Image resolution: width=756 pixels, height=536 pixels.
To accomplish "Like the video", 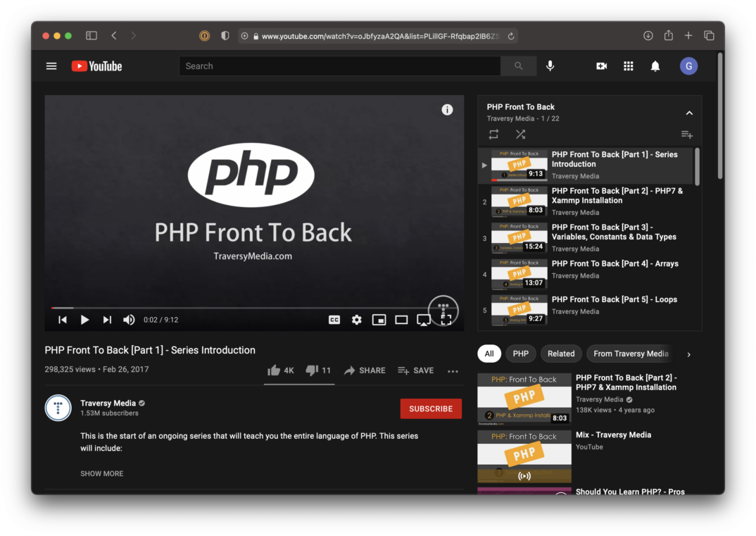I will pyautogui.click(x=275, y=370).
